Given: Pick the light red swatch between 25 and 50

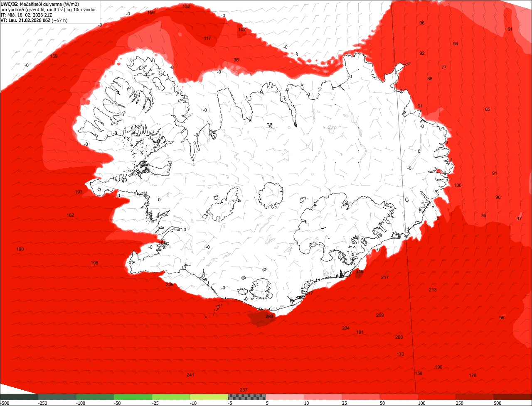Looking at the screenshot, I should click(x=361, y=397).
